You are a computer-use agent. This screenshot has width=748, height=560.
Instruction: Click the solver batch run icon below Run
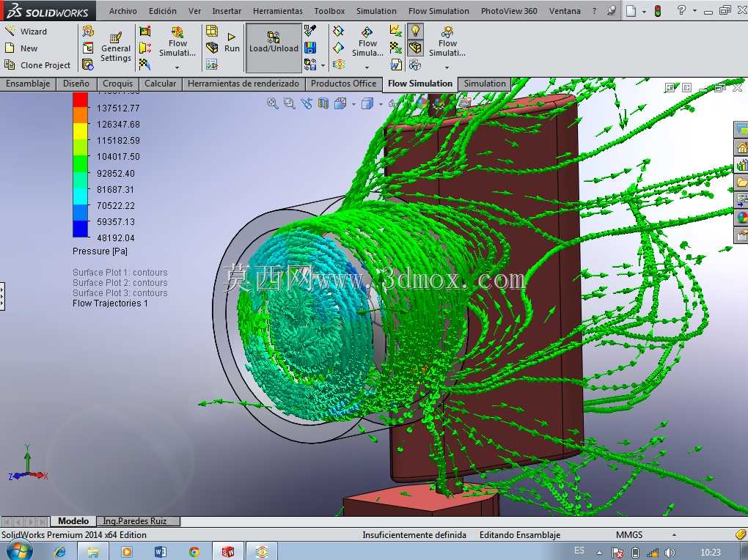tap(212, 64)
